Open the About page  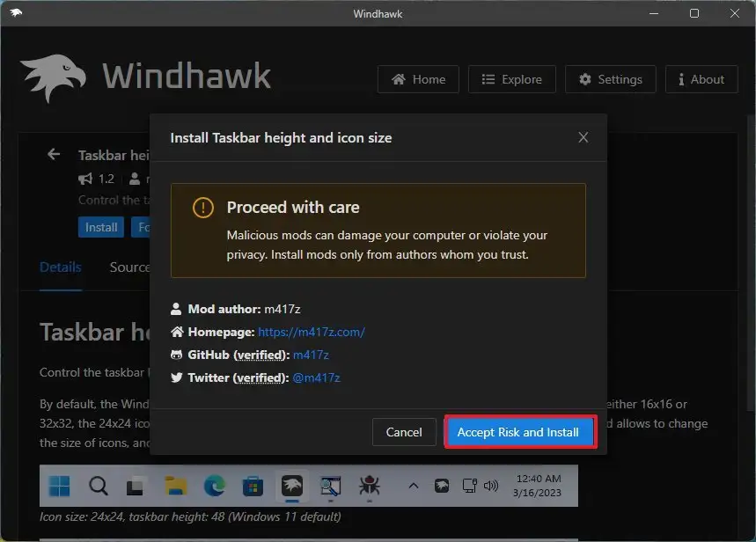701,79
